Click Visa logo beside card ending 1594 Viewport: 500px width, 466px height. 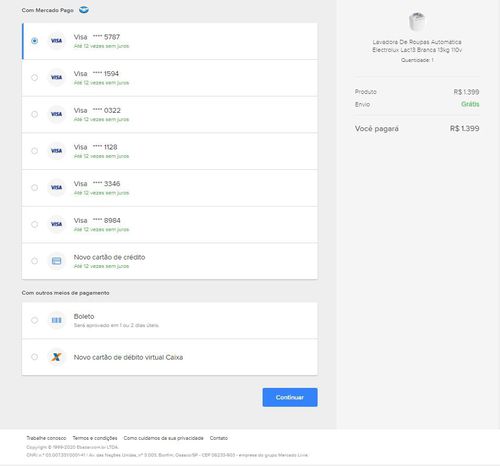[x=56, y=77]
